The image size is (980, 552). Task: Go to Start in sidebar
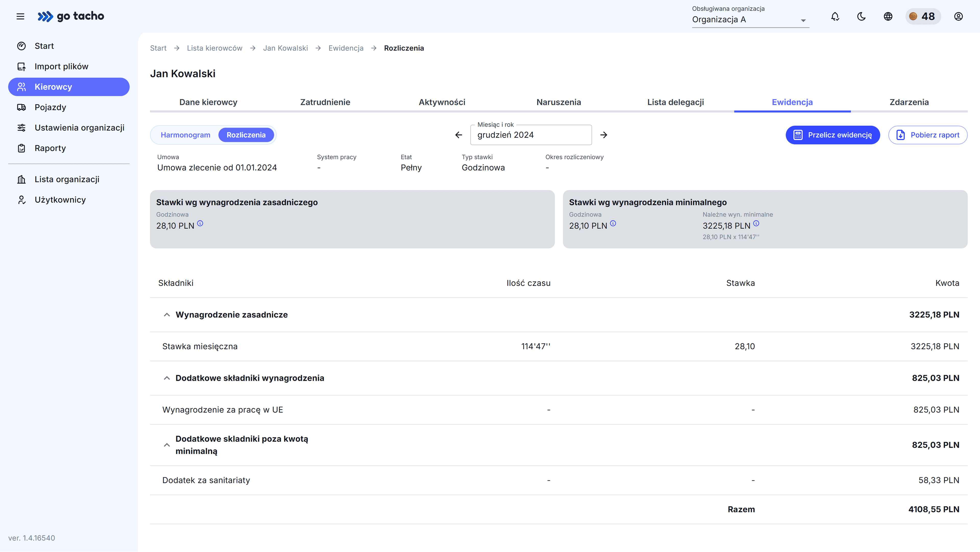coord(69,46)
